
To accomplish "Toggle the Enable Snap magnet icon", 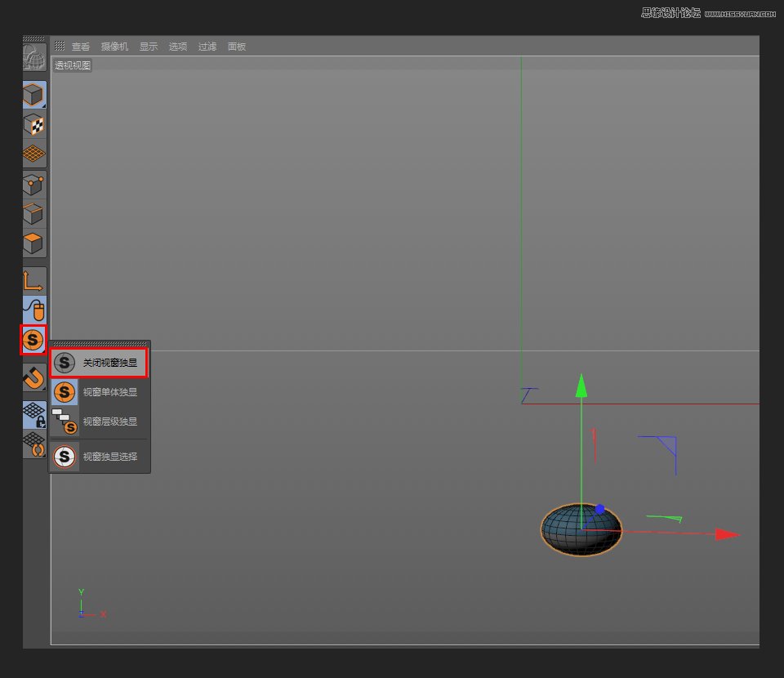I will pos(34,377).
